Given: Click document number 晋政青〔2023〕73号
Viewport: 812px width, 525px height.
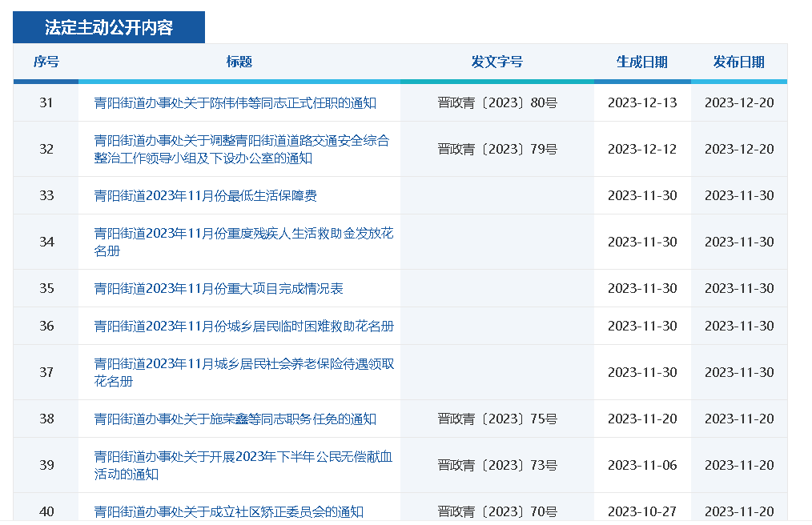Looking at the screenshot, I should pyautogui.click(x=497, y=465).
